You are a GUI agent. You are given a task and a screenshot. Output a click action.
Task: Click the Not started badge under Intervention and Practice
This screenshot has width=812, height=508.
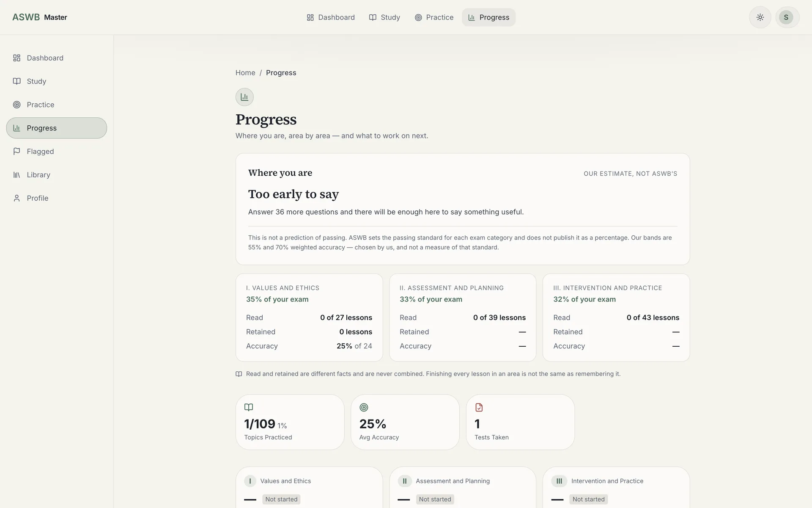click(588, 499)
